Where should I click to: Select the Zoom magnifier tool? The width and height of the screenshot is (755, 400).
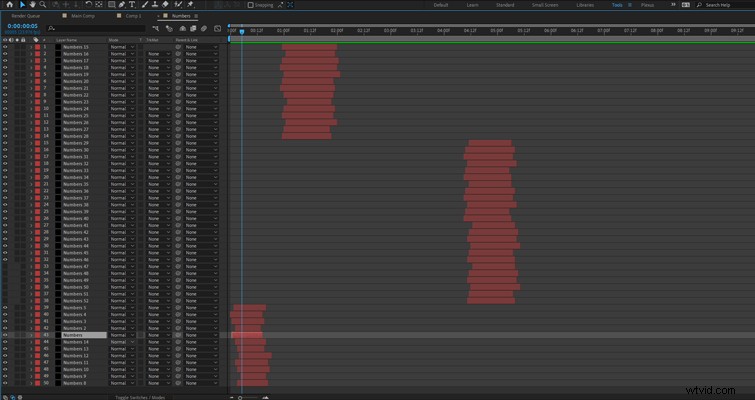[43, 4]
